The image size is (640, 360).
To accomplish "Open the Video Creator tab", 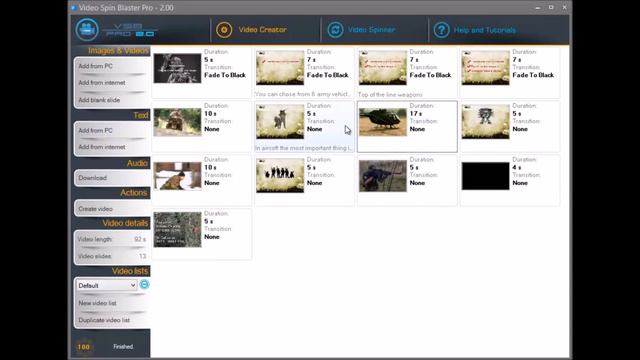I will 262,30.
